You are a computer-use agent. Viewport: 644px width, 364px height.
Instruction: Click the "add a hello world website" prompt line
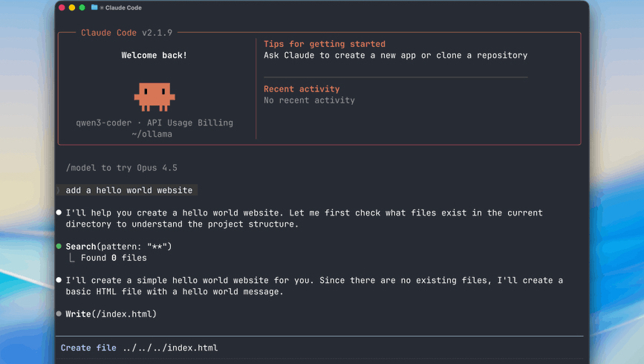129,191
